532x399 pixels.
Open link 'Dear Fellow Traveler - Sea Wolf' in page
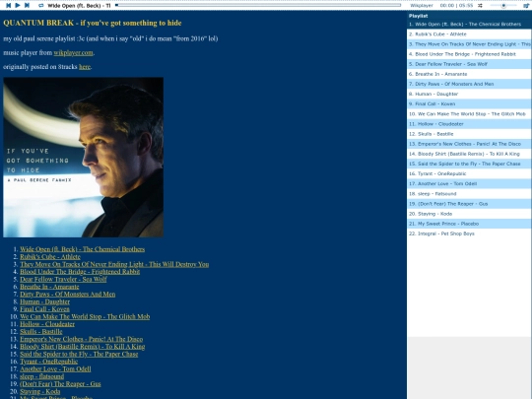[x=63, y=279]
